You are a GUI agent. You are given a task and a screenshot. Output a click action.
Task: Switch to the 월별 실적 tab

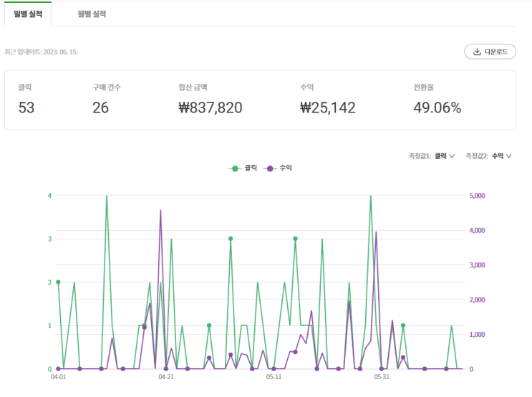[x=92, y=14]
